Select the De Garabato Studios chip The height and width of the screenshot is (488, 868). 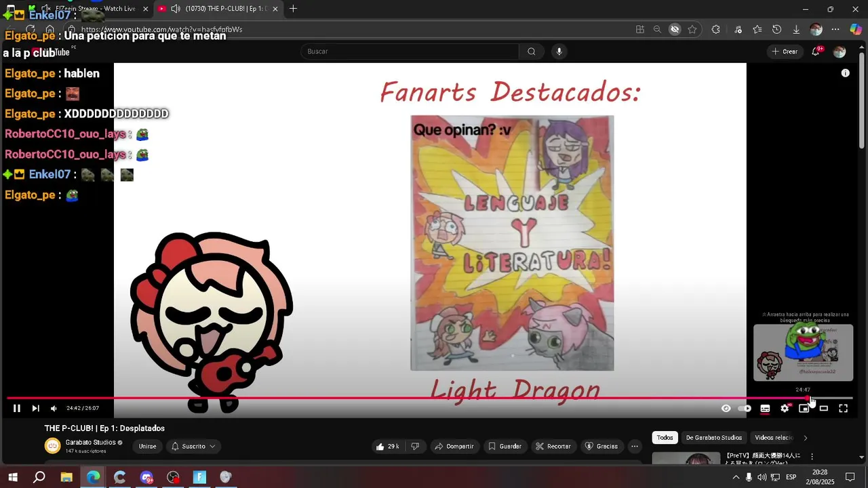(713, 437)
